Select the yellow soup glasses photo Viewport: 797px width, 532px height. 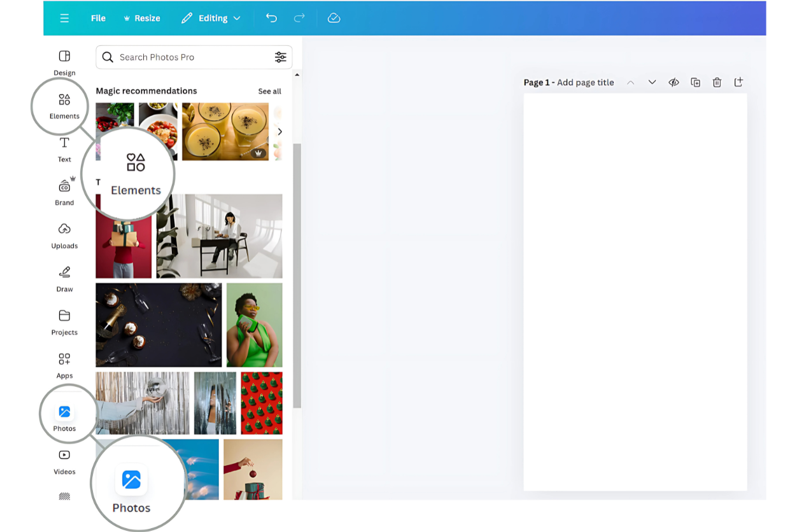[225, 132]
